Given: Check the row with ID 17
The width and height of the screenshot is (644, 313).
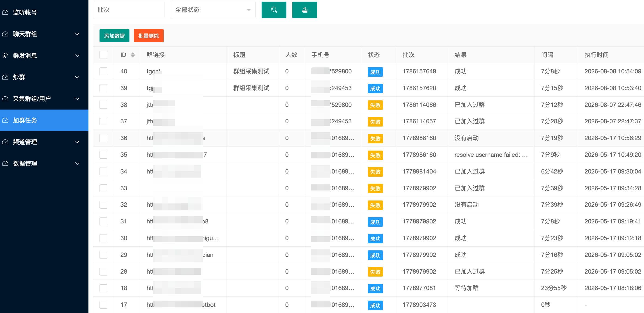Looking at the screenshot, I should pos(103,305).
